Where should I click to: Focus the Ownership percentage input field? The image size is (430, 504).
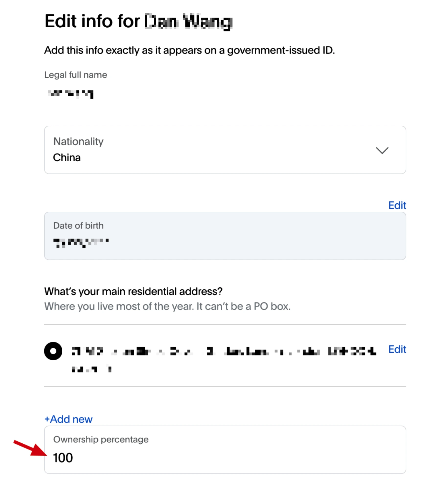[x=225, y=450]
